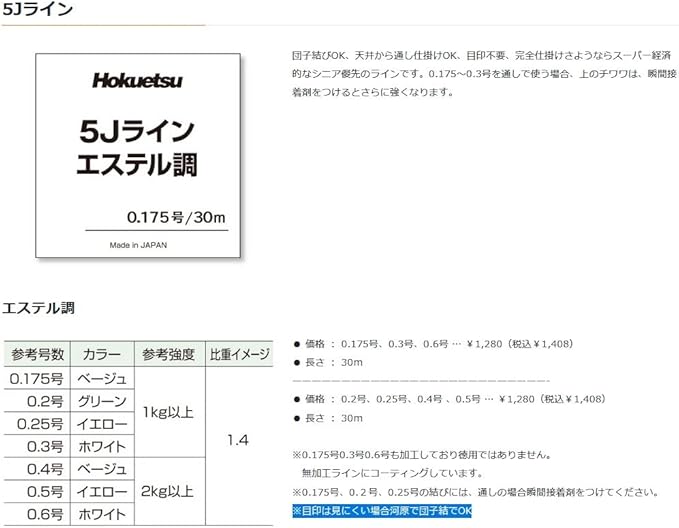679x528 pixels.
Task: Click the '1.4' specific gravity value
Action: [238, 441]
